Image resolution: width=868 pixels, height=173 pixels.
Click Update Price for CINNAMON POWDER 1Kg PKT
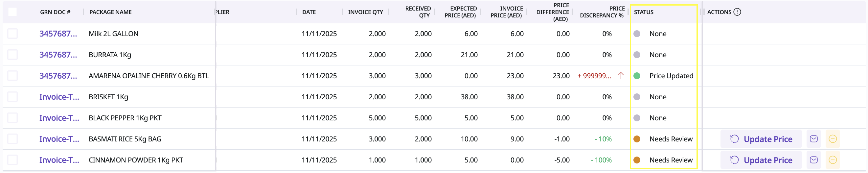click(x=761, y=160)
